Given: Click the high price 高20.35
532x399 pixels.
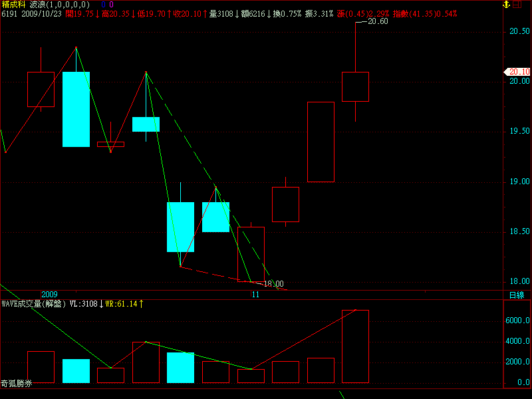Looking at the screenshot, I should click(x=116, y=14).
